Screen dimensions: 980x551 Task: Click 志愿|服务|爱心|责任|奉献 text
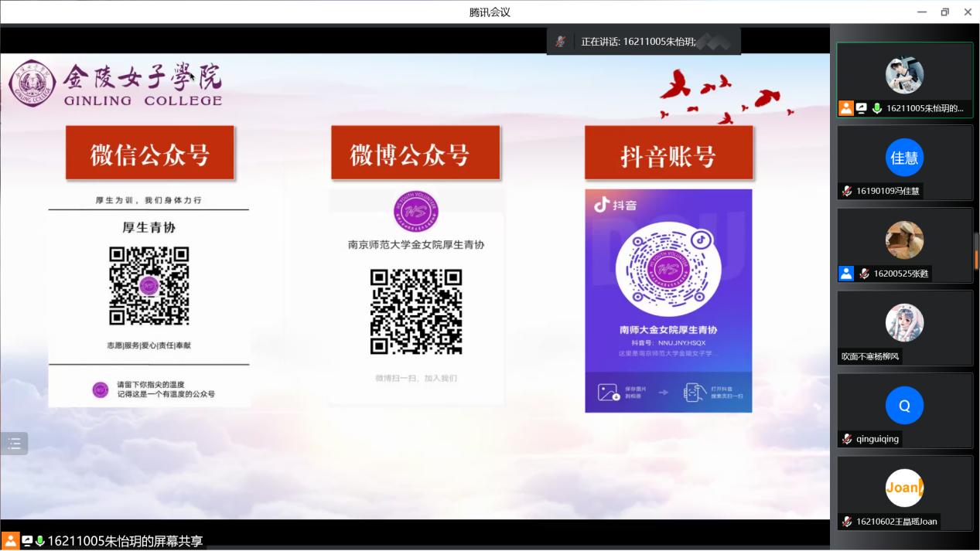point(149,345)
